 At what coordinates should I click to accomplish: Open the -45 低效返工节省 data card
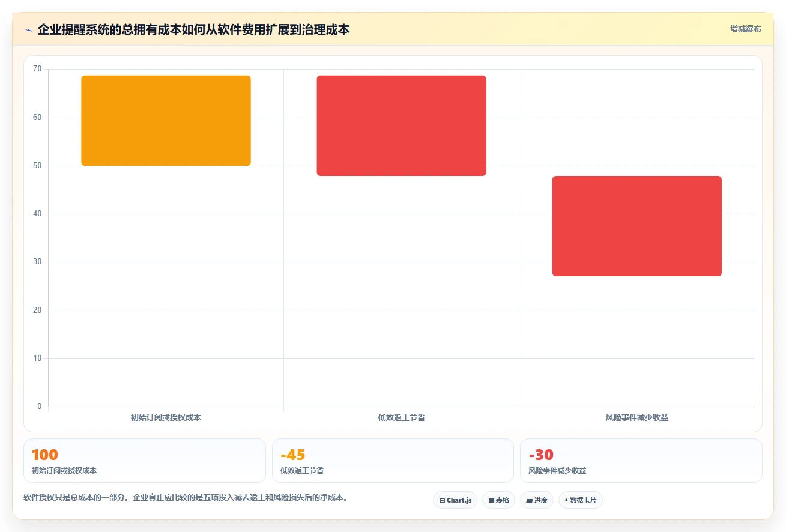tap(393, 461)
